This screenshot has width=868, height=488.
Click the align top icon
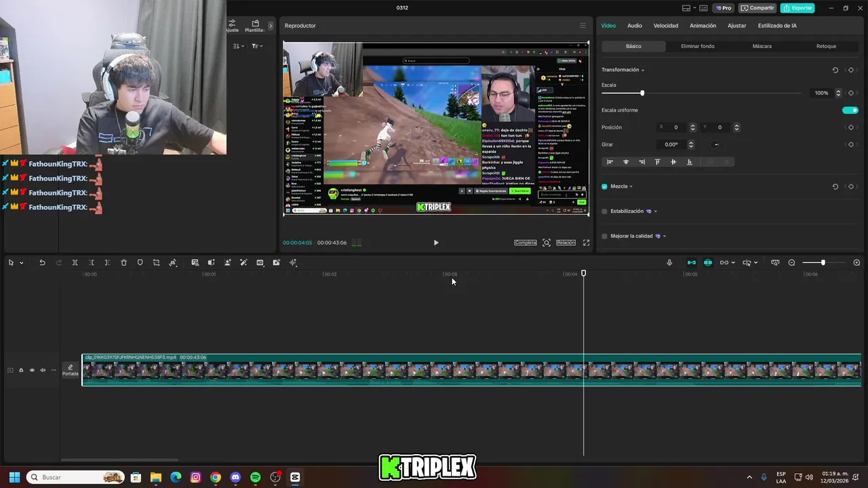[657, 162]
